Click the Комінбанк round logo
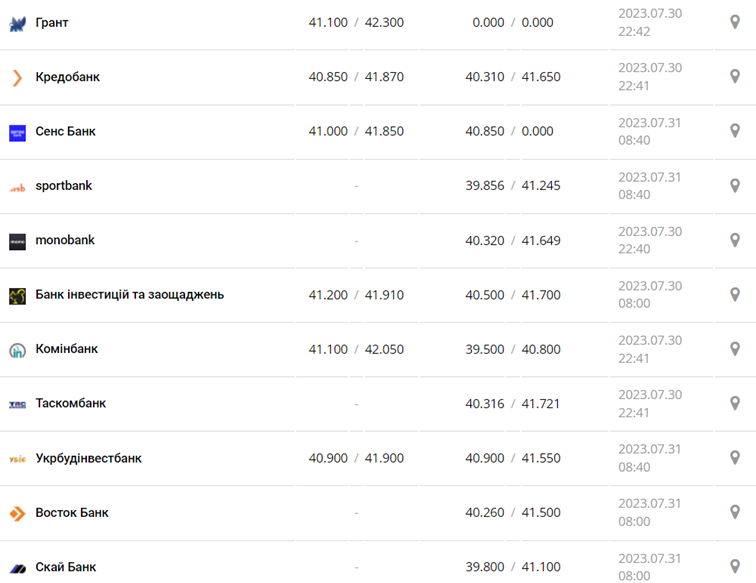The width and height of the screenshot is (756, 583). [x=17, y=350]
